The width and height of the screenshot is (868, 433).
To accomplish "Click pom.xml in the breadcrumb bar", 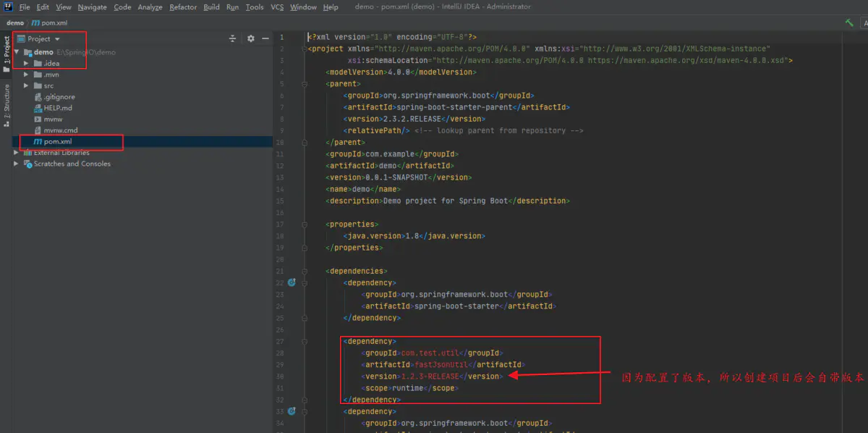I will click(54, 22).
